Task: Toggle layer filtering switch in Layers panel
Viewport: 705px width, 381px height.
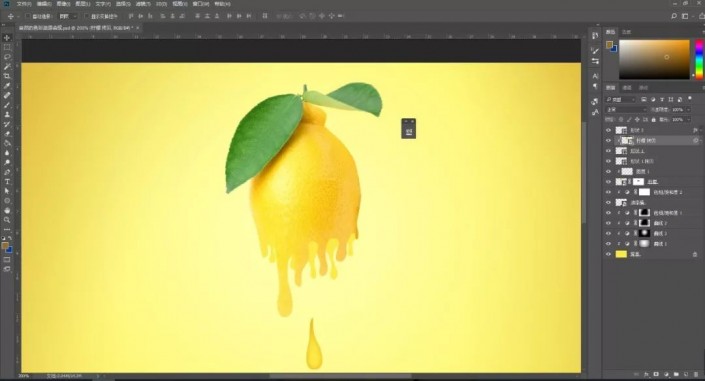Action: pyautogui.click(x=690, y=98)
